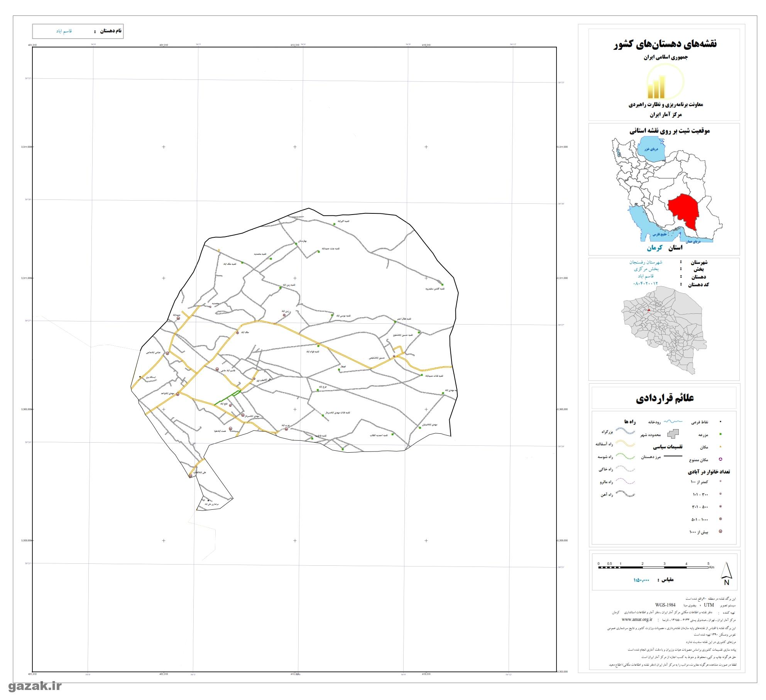Click the green farm marker at Baharestan

point(296,243)
